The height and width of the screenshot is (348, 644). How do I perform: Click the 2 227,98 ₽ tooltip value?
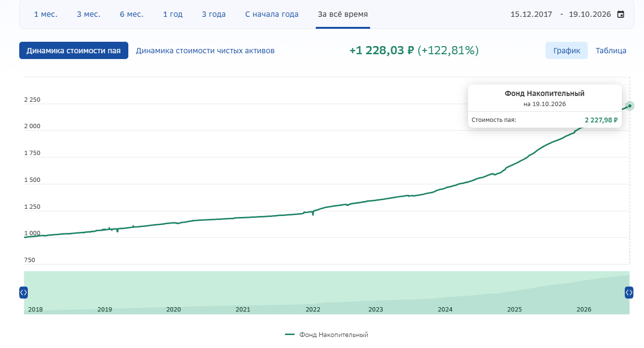(x=601, y=120)
